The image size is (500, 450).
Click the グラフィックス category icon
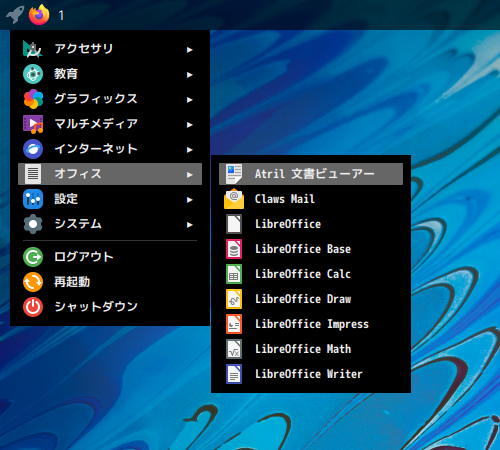33,99
